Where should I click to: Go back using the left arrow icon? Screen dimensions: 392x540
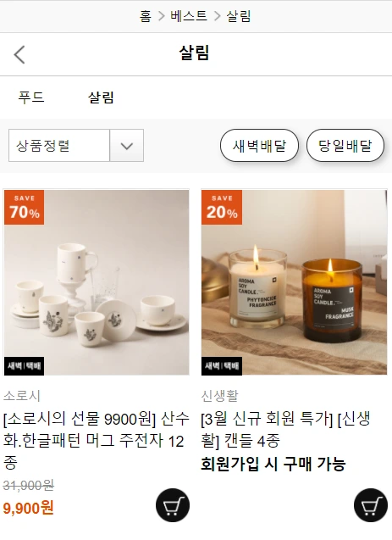(19, 54)
